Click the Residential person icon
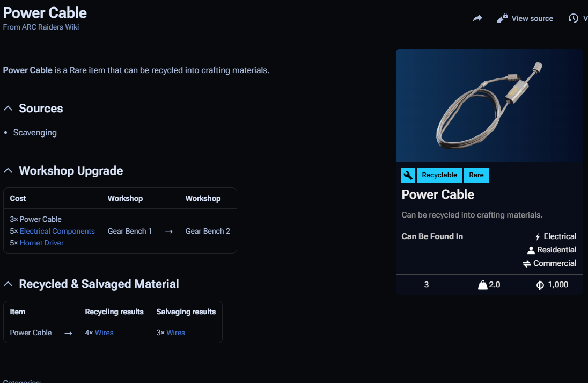588x383 pixels. [x=531, y=250]
